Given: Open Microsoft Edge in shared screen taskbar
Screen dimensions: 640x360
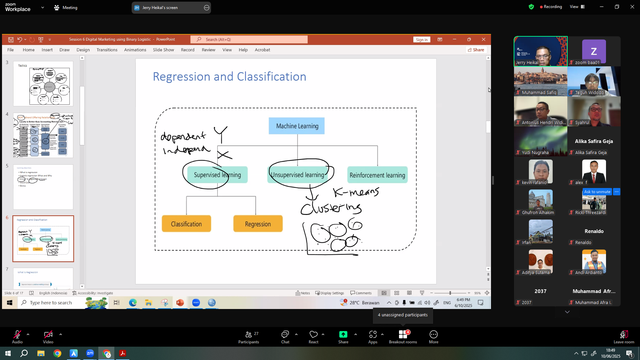Looking at the screenshot, I should (133, 302).
